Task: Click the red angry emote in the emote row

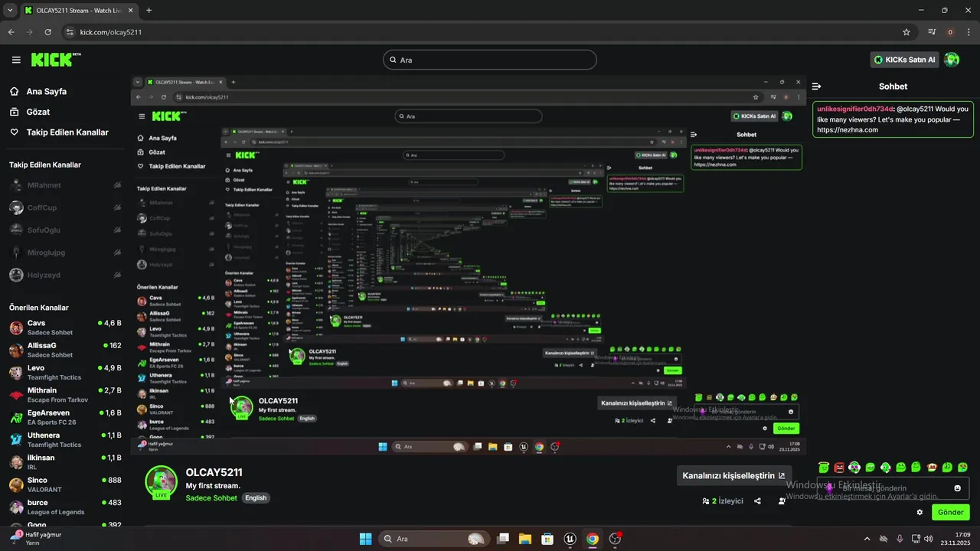Action: (x=839, y=467)
